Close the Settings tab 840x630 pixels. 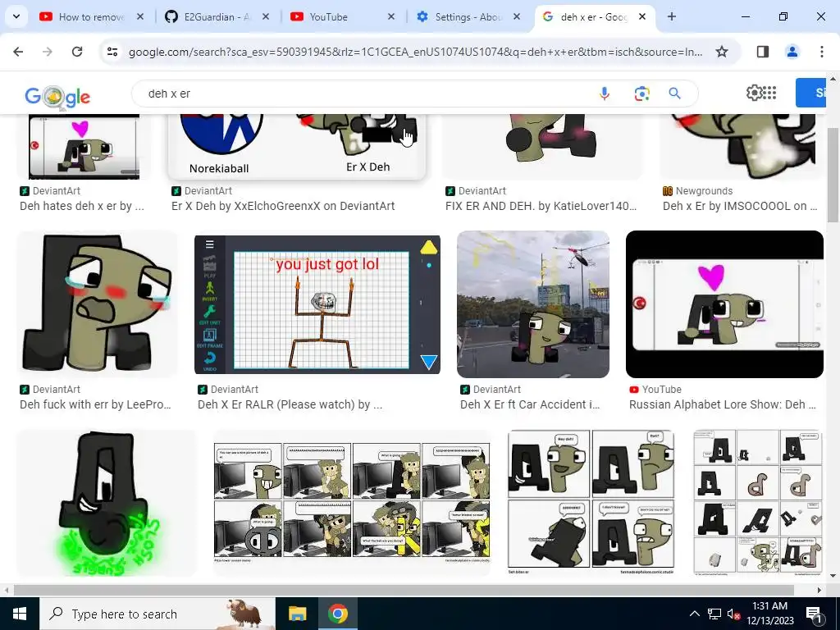(517, 16)
